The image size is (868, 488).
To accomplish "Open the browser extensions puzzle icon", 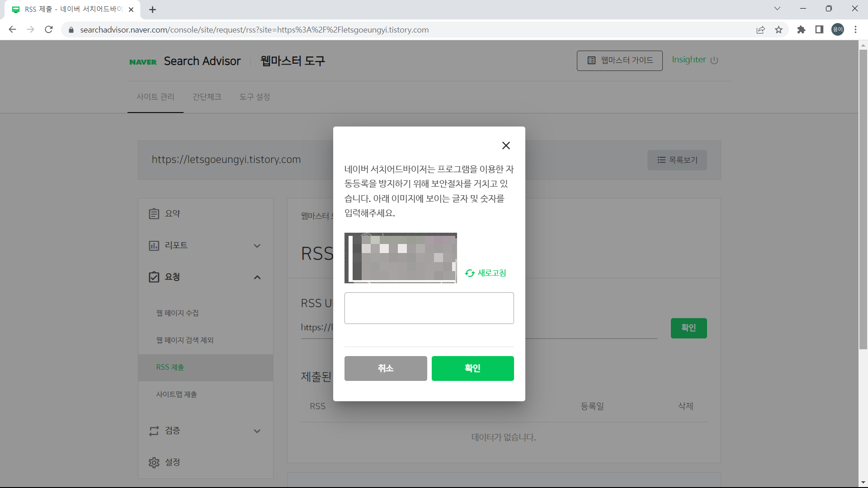I will (x=801, y=29).
